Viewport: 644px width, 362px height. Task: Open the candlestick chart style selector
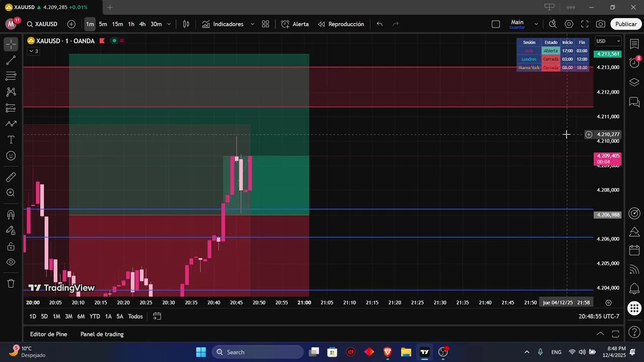[x=186, y=24]
